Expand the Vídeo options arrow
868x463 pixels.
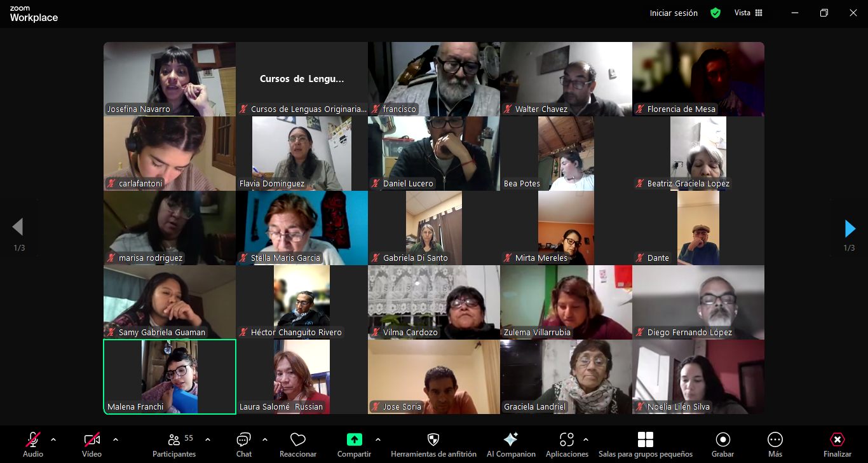(116, 439)
